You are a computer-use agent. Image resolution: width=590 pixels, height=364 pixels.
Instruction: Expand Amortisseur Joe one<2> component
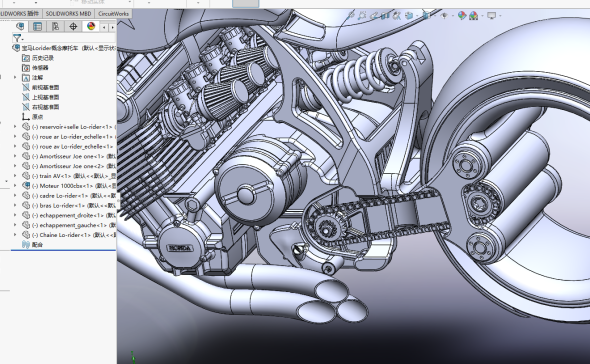15,166
